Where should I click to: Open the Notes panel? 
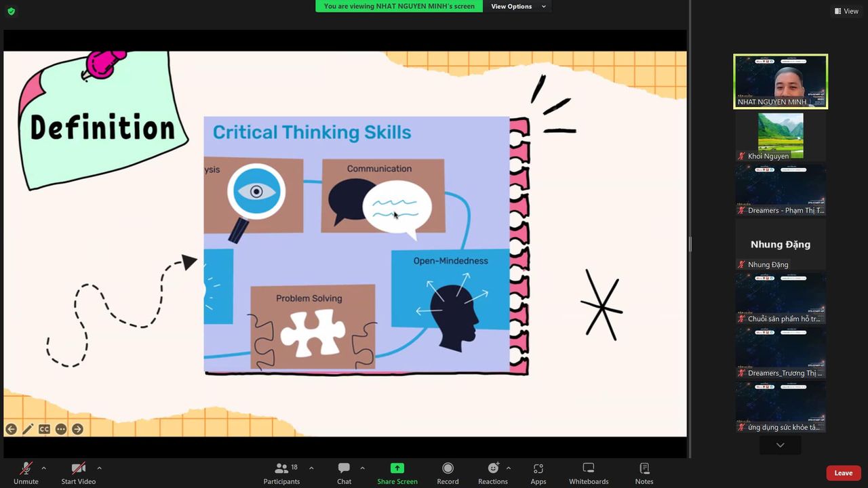[x=644, y=468]
